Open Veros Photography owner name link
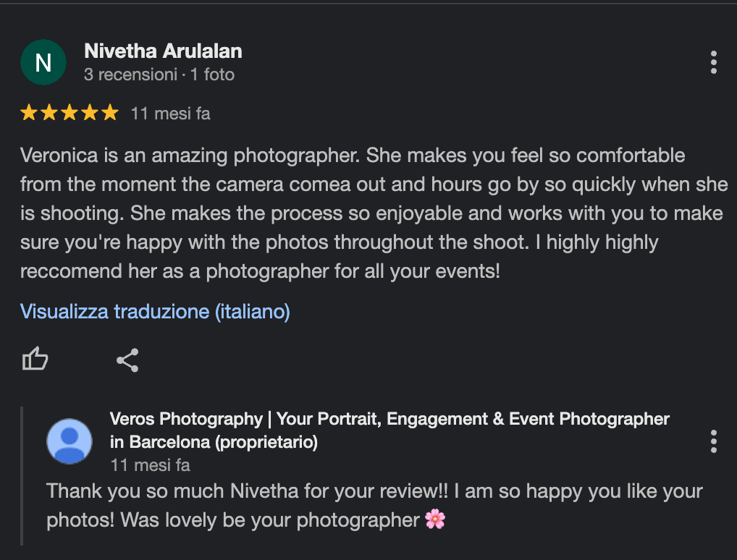 tap(389, 419)
